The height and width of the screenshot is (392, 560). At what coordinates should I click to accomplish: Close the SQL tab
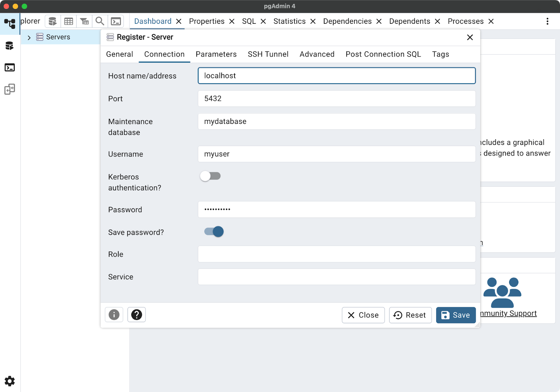click(263, 21)
